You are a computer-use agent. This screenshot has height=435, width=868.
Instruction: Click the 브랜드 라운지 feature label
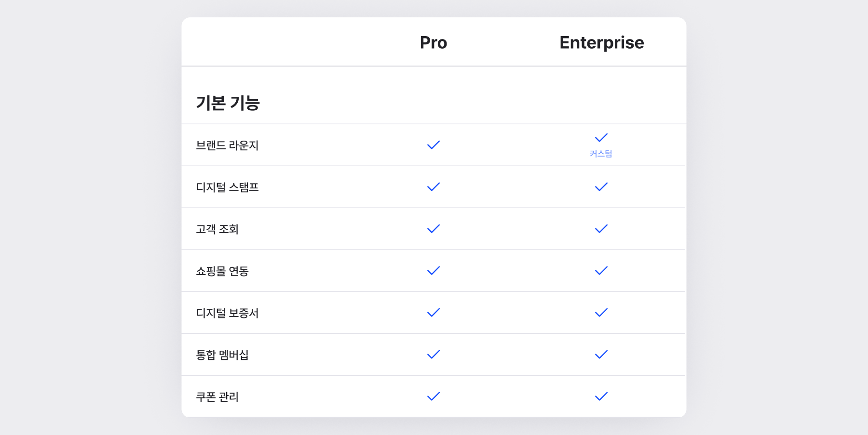click(227, 145)
